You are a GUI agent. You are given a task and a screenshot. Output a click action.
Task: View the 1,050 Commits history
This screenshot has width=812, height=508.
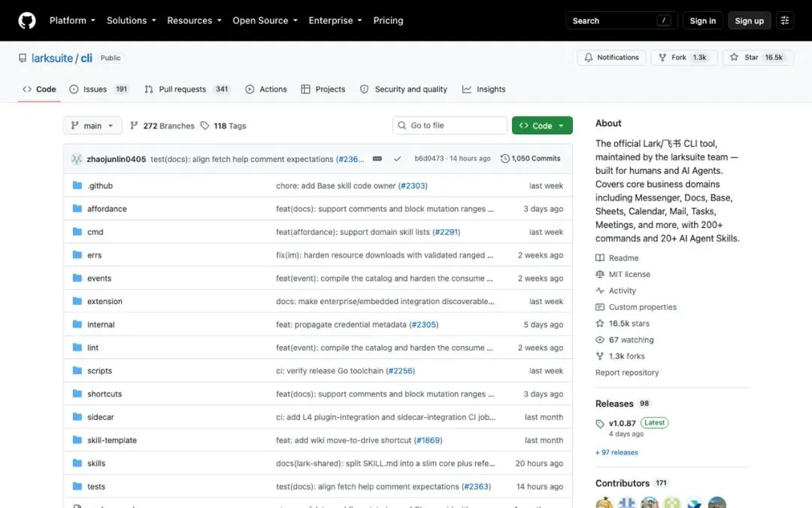pos(530,159)
